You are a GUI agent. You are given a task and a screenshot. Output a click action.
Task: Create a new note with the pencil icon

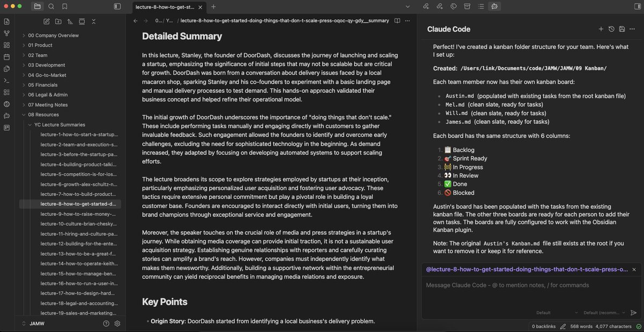pyautogui.click(x=46, y=21)
